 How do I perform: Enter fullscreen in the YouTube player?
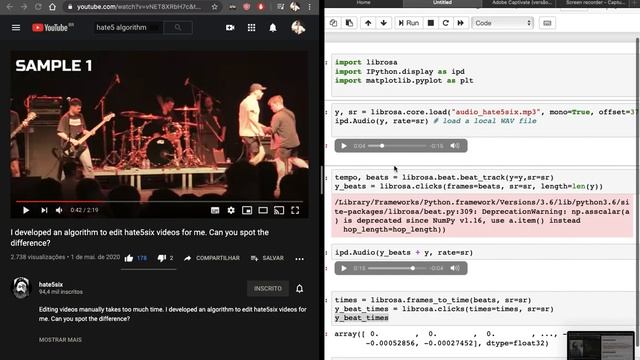[295, 210]
